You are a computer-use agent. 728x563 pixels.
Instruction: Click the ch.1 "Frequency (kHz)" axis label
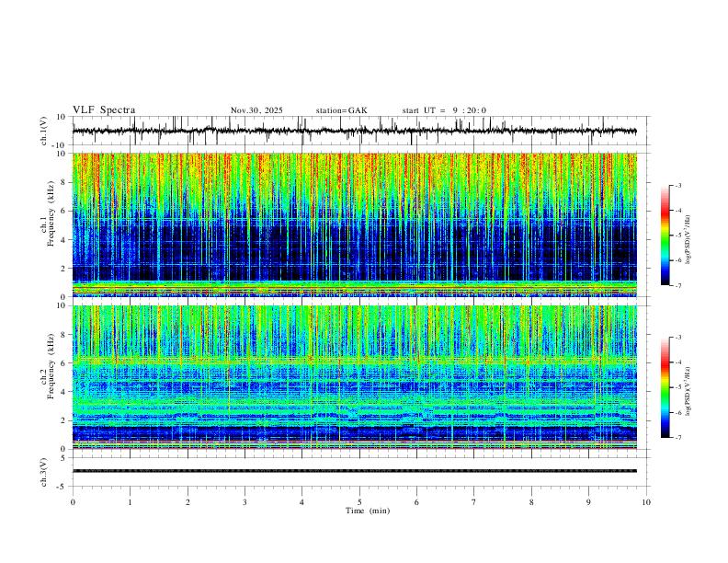(x=51, y=213)
